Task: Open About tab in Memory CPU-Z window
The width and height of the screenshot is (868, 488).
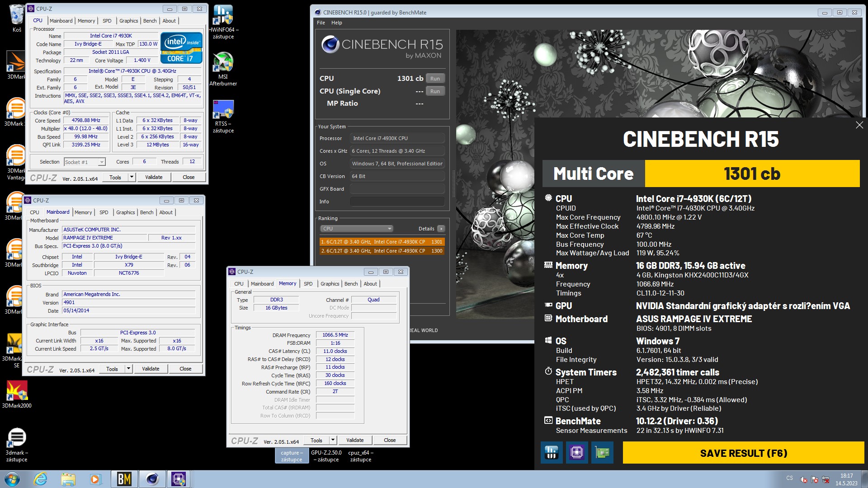Action: coord(370,284)
